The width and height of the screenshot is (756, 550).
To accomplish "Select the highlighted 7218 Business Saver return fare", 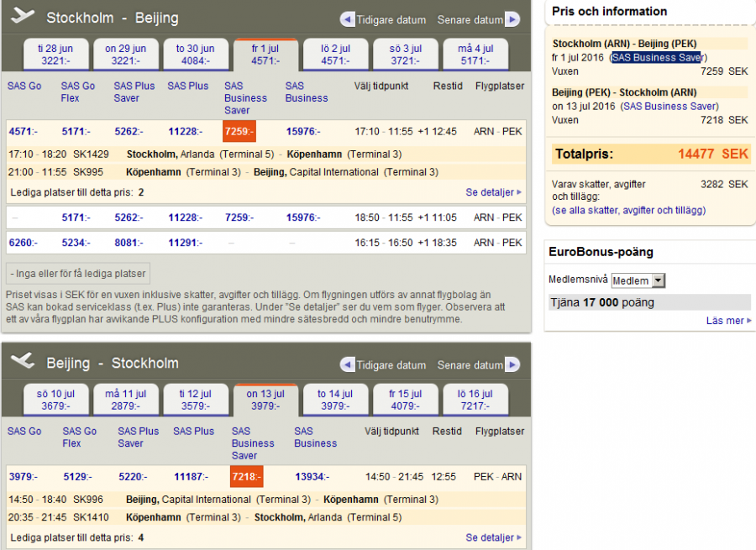I will (x=247, y=477).
